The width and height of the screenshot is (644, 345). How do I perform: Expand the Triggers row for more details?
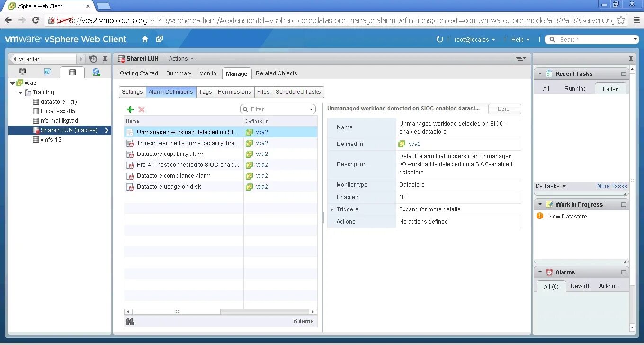331,209
